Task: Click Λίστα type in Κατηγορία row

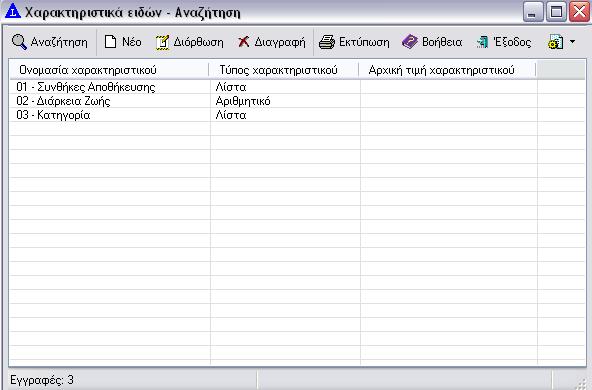Action: point(231,115)
